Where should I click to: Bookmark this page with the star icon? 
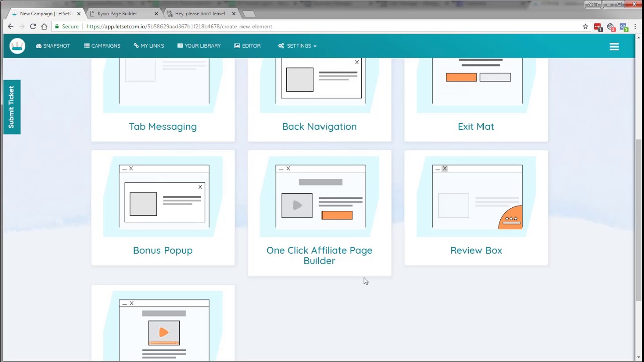coord(585,27)
